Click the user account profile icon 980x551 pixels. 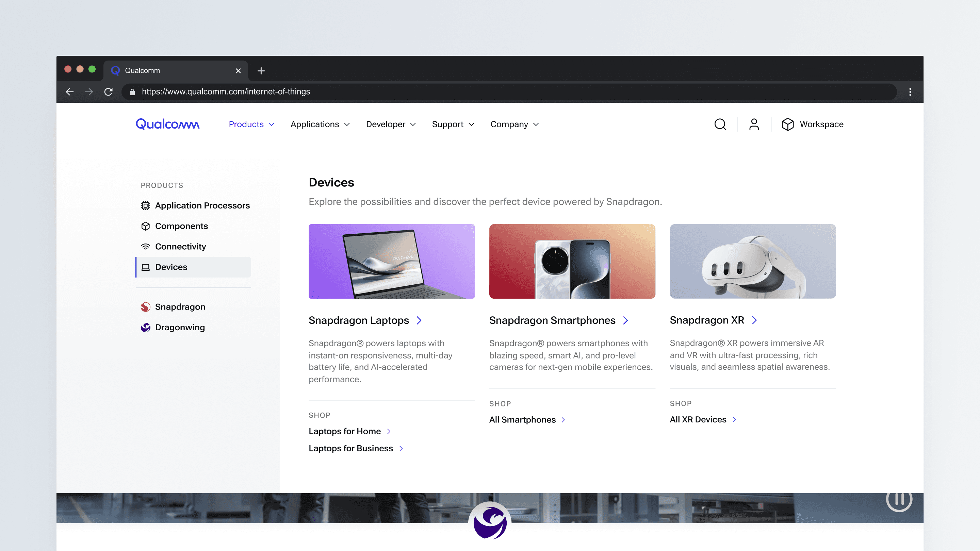tap(754, 124)
